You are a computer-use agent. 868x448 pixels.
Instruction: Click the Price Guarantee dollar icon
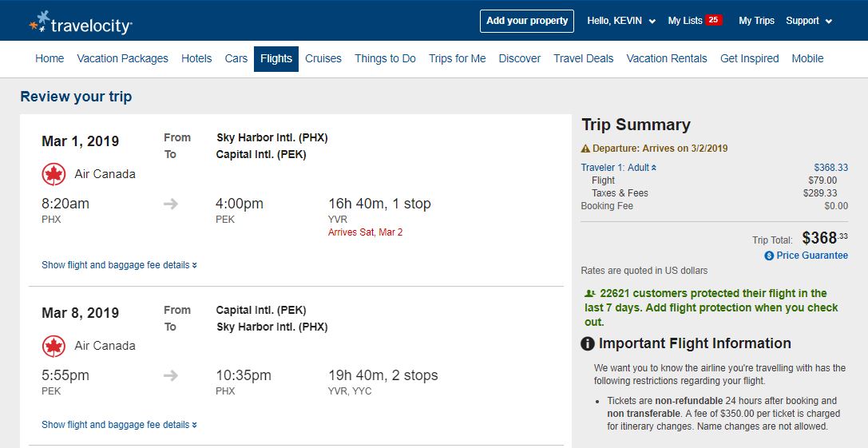(x=769, y=256)
